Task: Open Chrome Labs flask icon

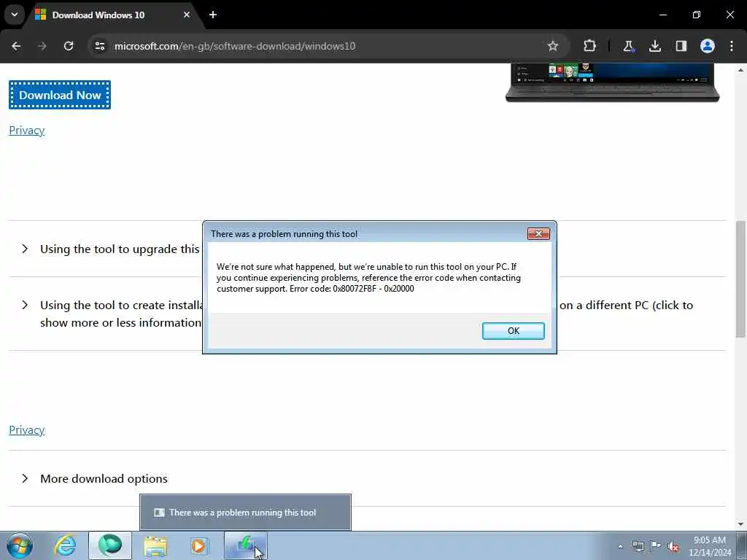Action: point(628,46)
